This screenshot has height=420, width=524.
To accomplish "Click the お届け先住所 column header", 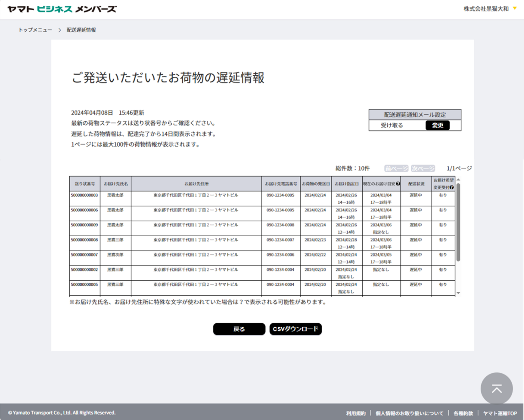I will pyautogui.click(x=196, y=184).
